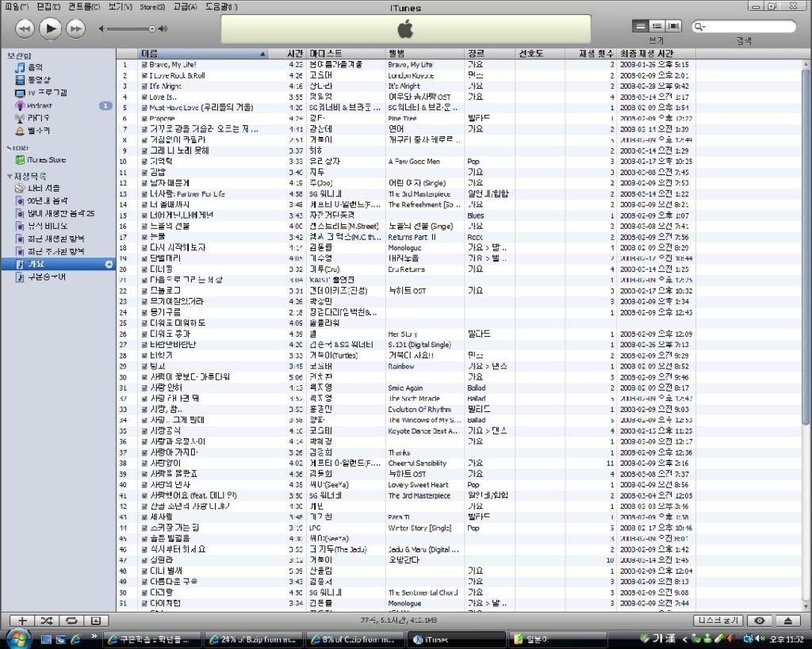Screen dimensions: 812x649
Task: Show the artwork viewer panel
Action: (x=96, y=620)
